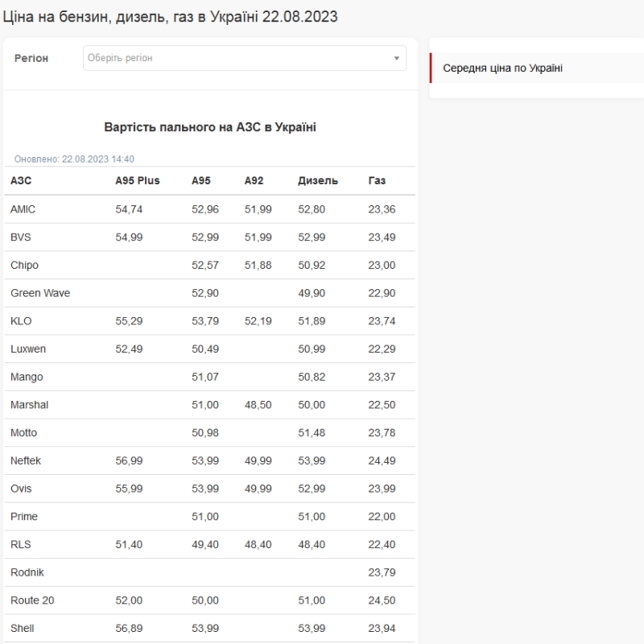644x644 pixels.
Task: Select the Route 20 station name
Action: coord(32,601)
